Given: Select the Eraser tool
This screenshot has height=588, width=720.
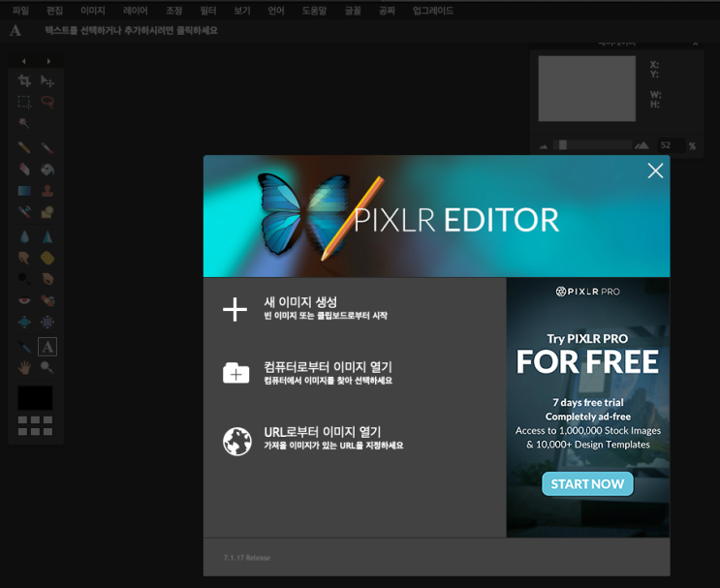Looking at the screenshot, I should (x=24, y=169).
